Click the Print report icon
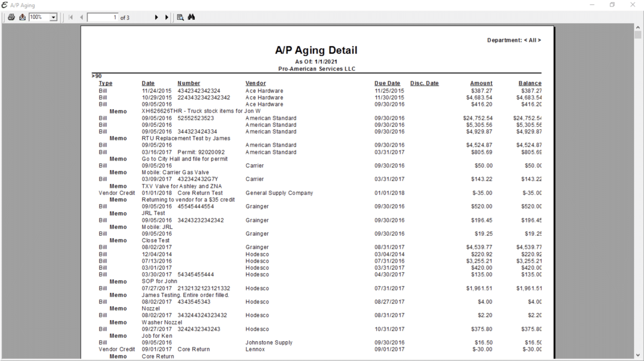 coord(11,17)
